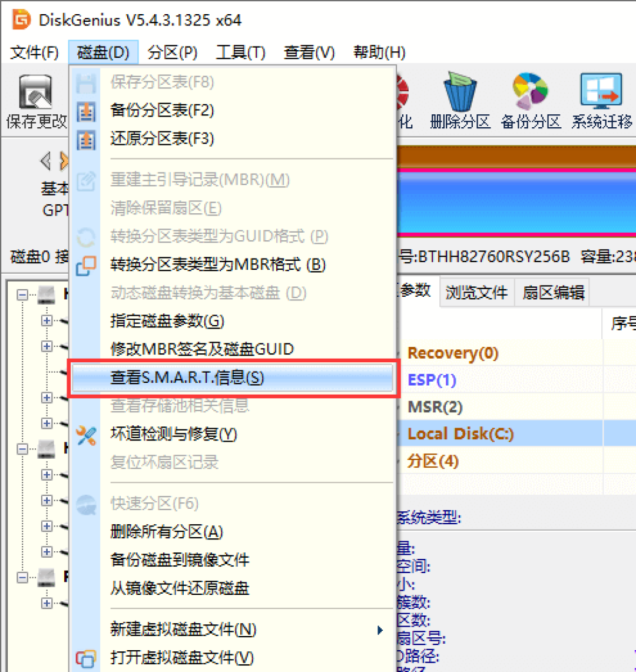
Task: Click the first disk drive icon in tree
Action: pyautogui.click(x=47, y=295)
